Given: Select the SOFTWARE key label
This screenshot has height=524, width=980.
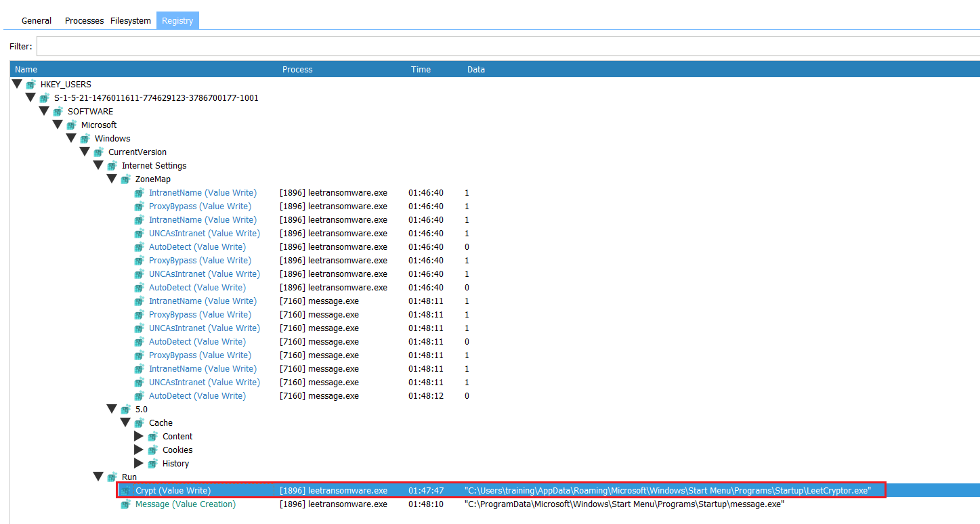Looking at the screenshot, I should (x=90, y=111).
